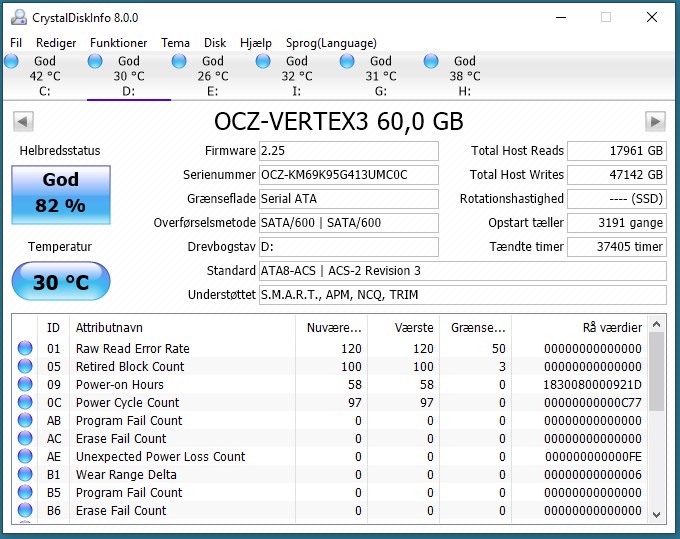Image resolution: width=680 pixels, height=539 pixels.
Task: Click the status orb for Power Cycle Count
Action: pos(25,402)
